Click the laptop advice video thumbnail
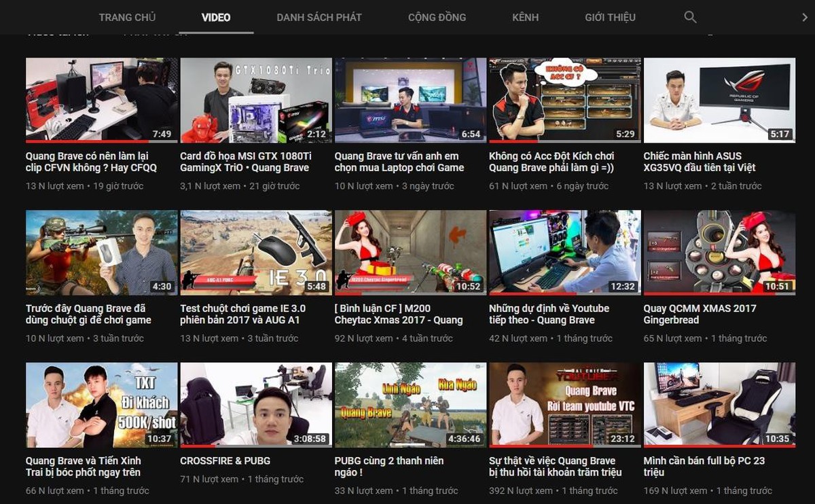This screenshot has height=504, width=815. click(410, 100)
